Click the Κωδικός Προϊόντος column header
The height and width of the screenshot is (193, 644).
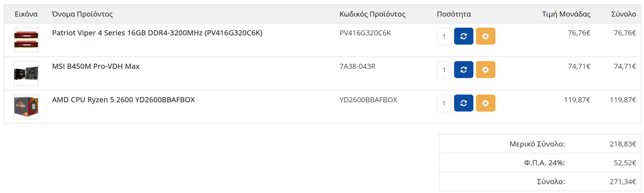[x=372, y=14]
